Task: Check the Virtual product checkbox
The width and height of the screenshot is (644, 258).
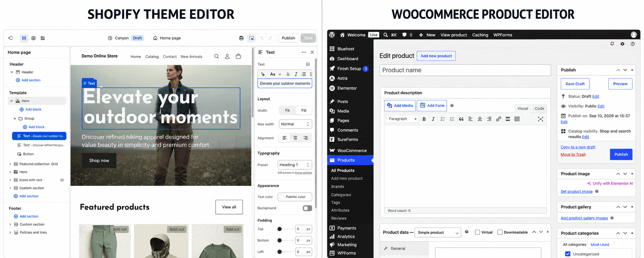Action: coord(477,232)
